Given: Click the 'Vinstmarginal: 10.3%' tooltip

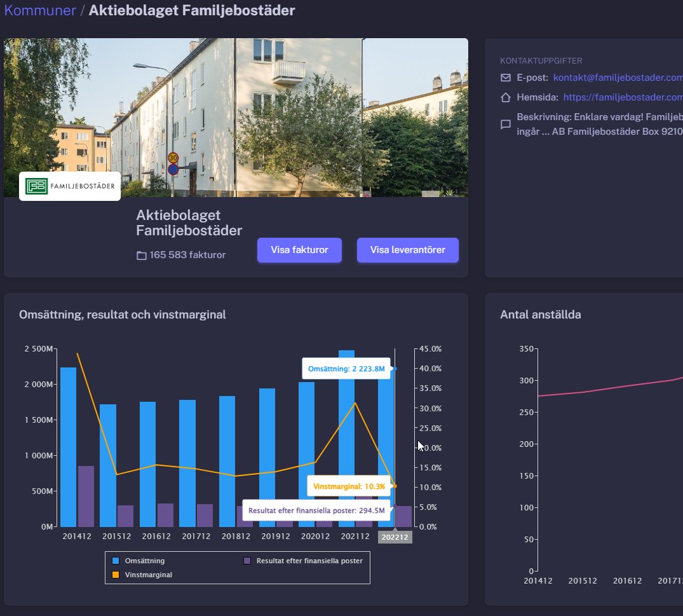Looking at the screenshot, I should coord(349,486).
